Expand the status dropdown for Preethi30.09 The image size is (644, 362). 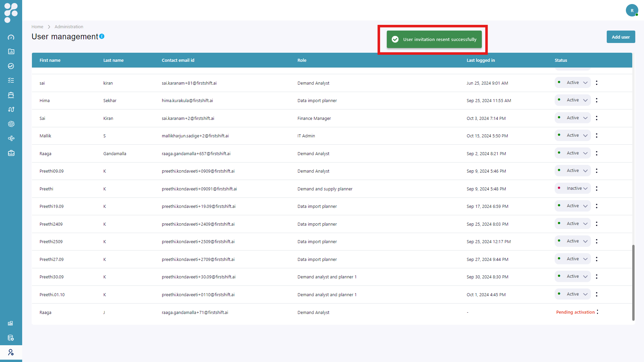click(572, 276)
